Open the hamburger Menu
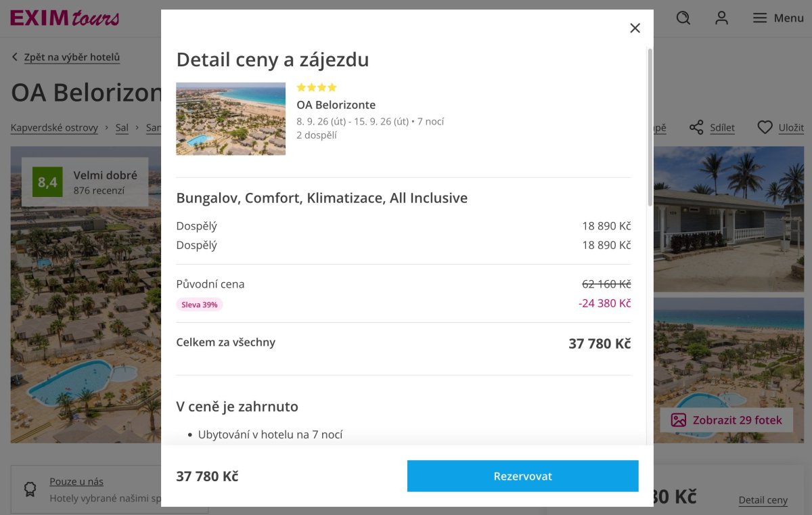 [778, 18]
